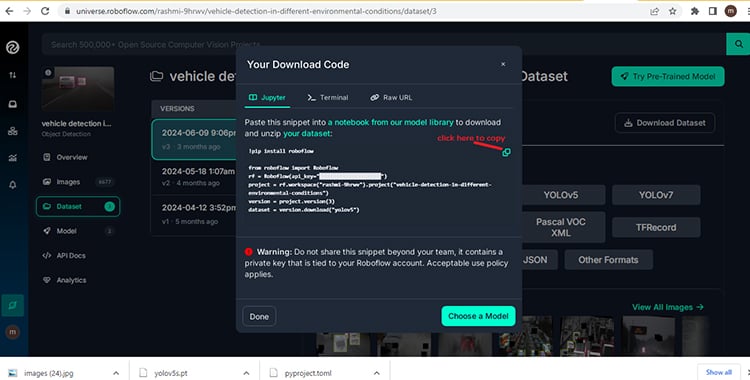Expand options for images (24).jpg download

coord(116,373)
